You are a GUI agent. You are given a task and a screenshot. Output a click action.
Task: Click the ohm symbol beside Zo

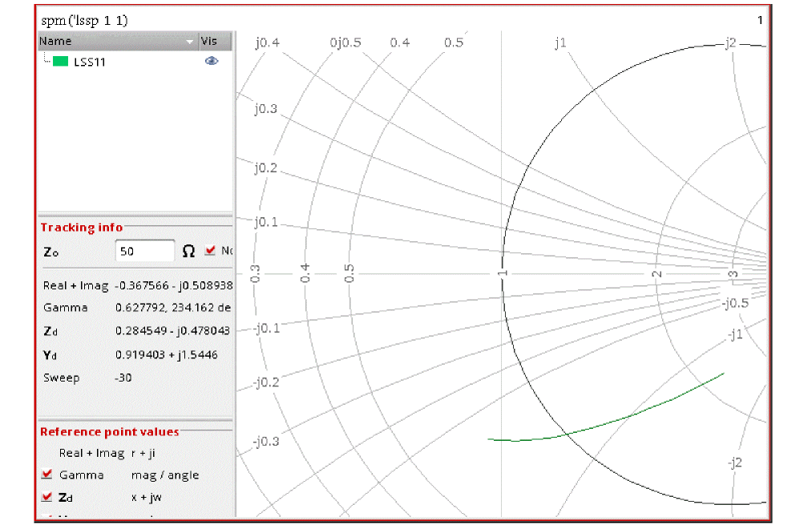click(188, 251)
